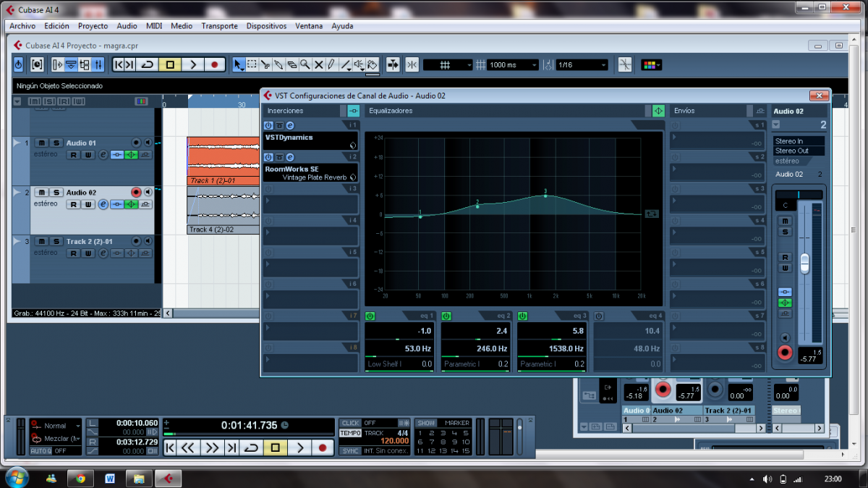
Task: Click the edit 'e' icon for VSTDynamics insert
Action: pos(289,125)
